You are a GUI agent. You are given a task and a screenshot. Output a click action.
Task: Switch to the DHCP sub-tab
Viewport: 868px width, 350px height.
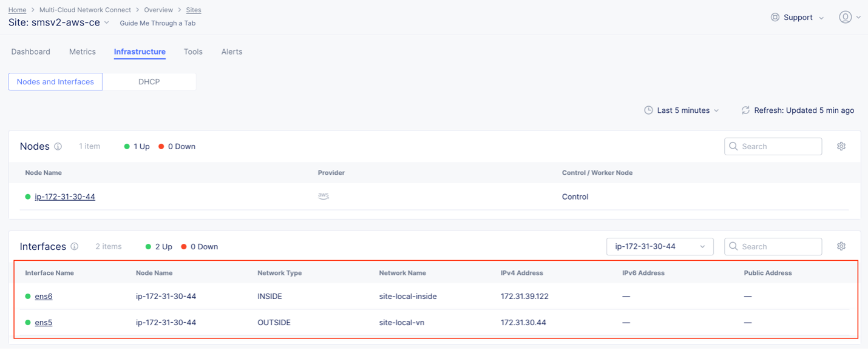click(x=149, y=81)
